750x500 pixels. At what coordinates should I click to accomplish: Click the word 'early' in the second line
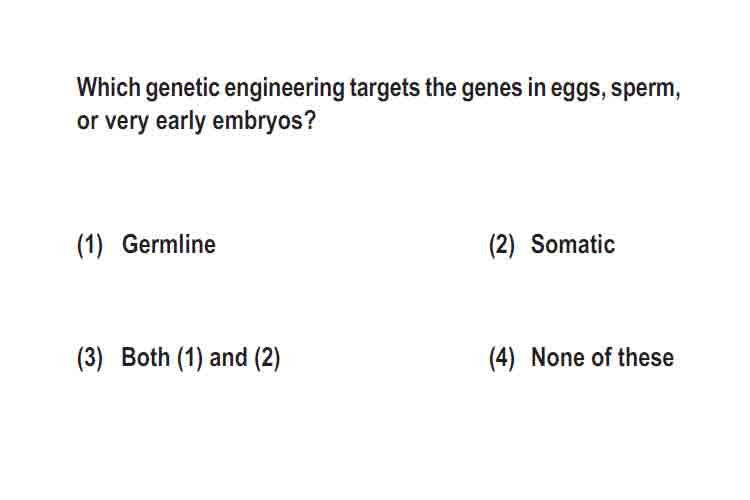coord(181,122)
